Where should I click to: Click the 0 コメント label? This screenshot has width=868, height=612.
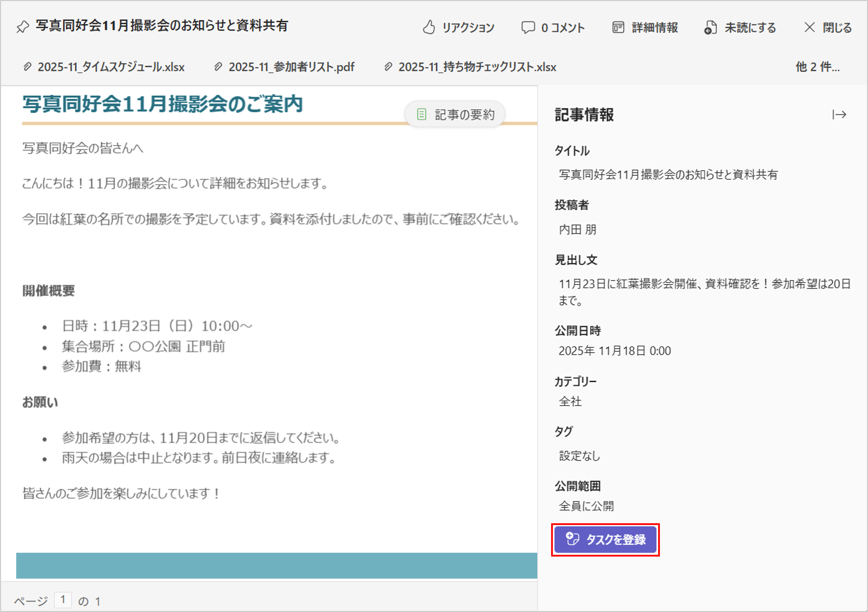(x=563, y=28)
